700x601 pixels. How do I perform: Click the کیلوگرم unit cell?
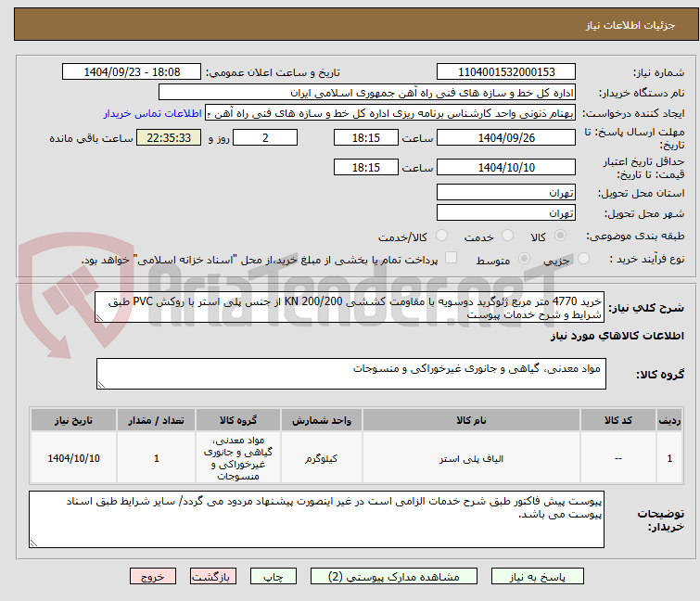click(322, 458)
